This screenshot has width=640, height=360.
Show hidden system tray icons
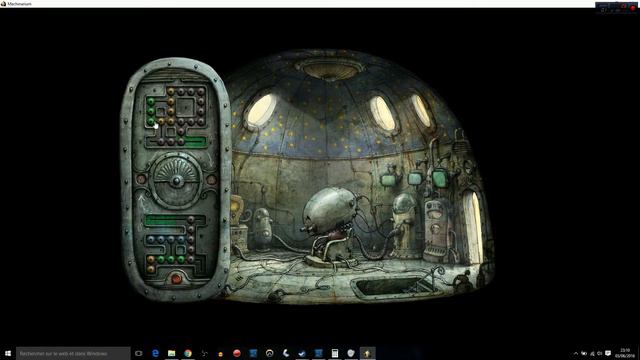pos(576,353)
